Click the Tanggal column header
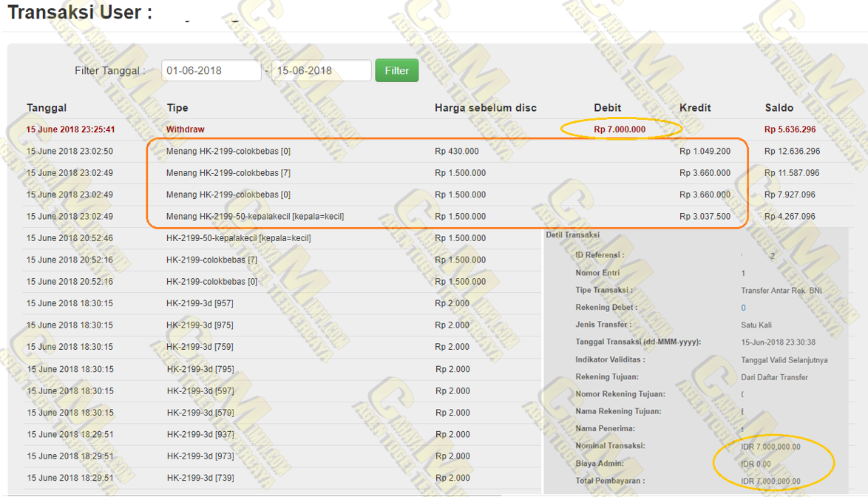Viewport: 868px width, 497px height. (47, 108)
